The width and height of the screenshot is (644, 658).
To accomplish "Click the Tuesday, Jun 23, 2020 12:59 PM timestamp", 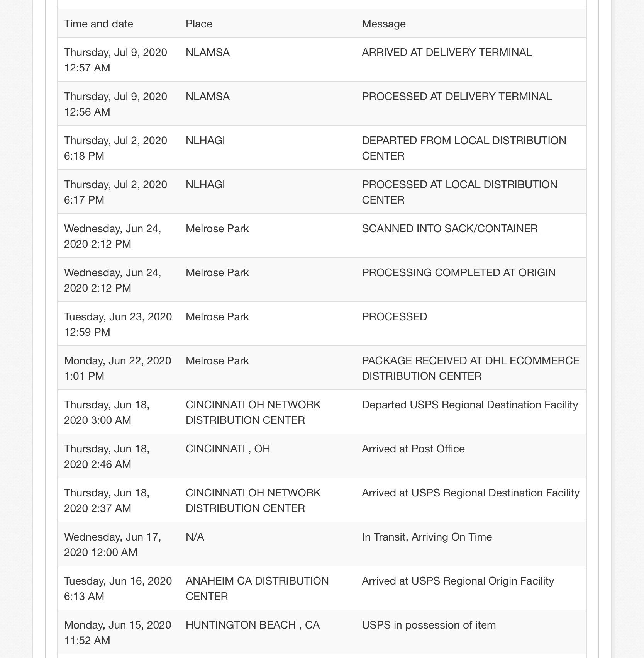I will click(118, 324).
